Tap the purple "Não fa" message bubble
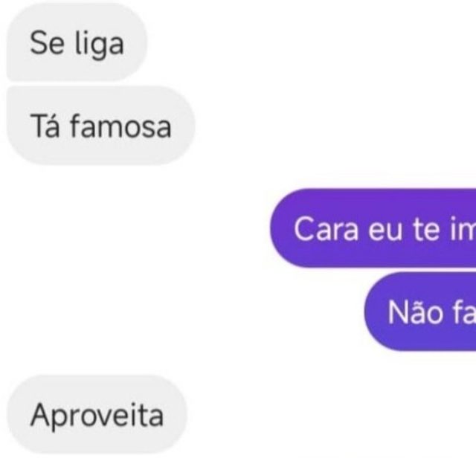 click(420, 312)
